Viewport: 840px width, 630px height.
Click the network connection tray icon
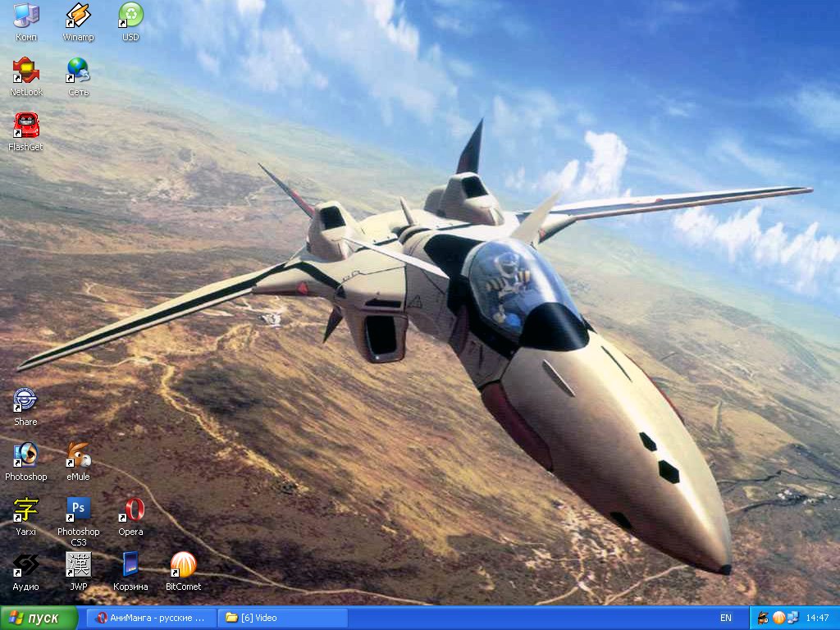792,618
